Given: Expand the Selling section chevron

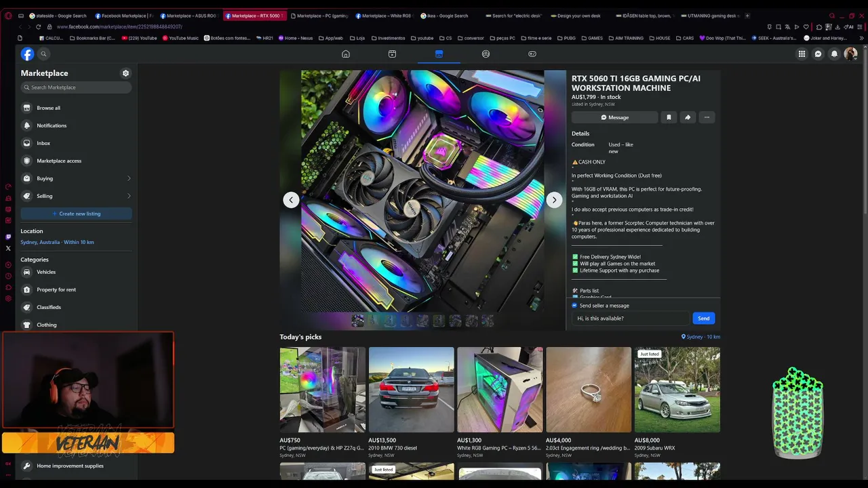Looking at the screenshot, I should pos(129,196).
